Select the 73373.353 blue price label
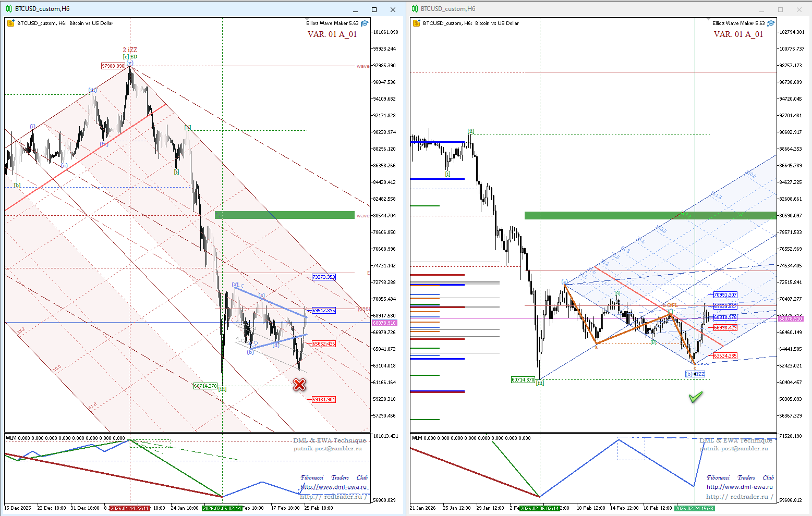The image size is (812, 516). tap(323, 277)
